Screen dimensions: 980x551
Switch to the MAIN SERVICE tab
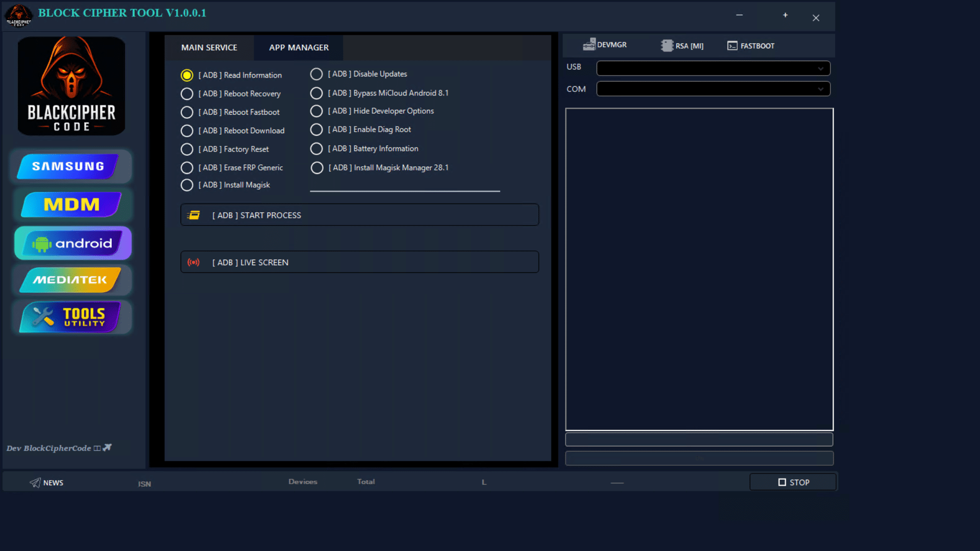tap(209, 47)
